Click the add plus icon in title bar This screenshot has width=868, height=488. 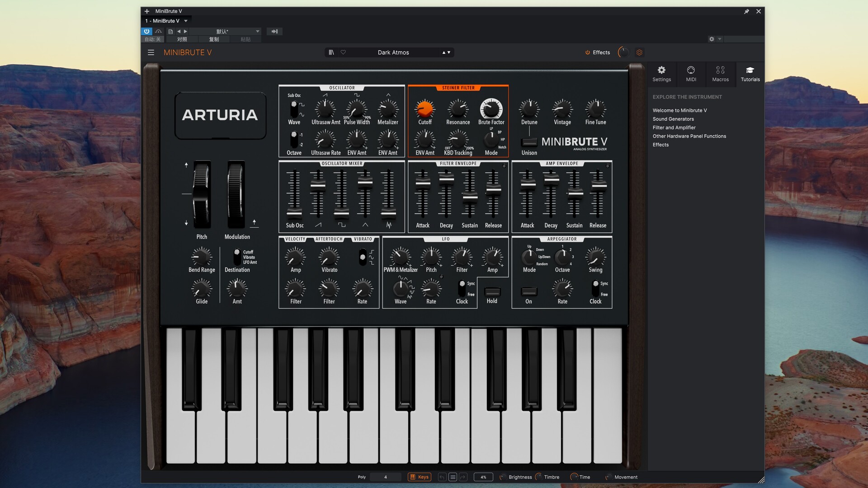147,11
